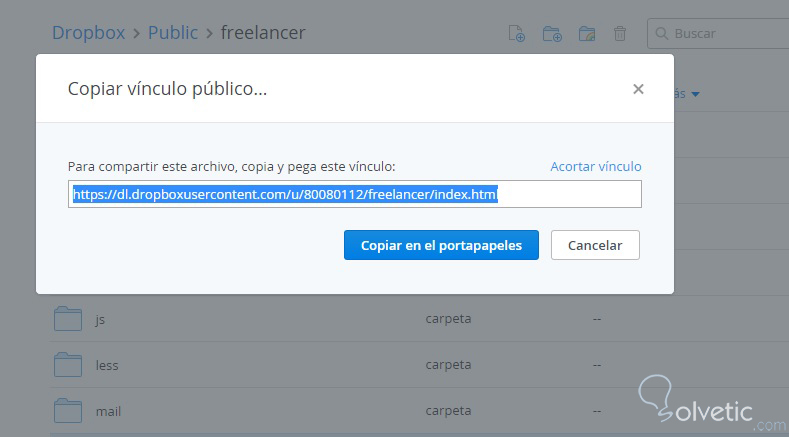Go to Dropbox breadcrumb
Screen dimensions: 789x437
[89, 33]
